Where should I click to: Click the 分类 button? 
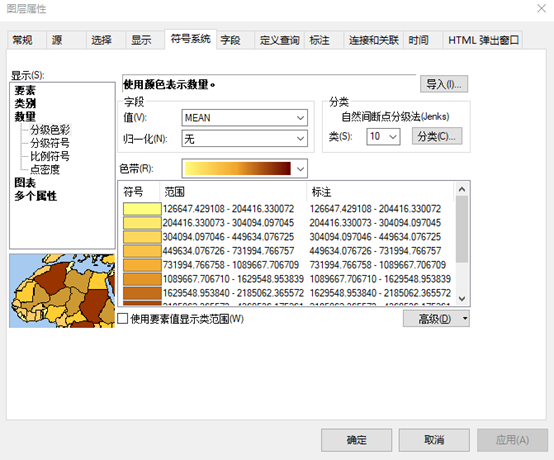pyautogui.click(x=437, y=136)
